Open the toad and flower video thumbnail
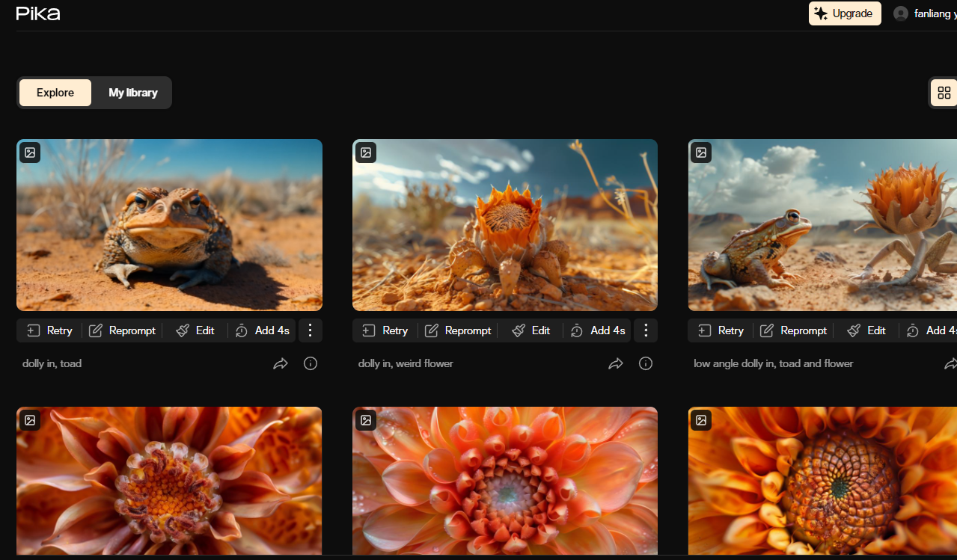 [822, 225]
